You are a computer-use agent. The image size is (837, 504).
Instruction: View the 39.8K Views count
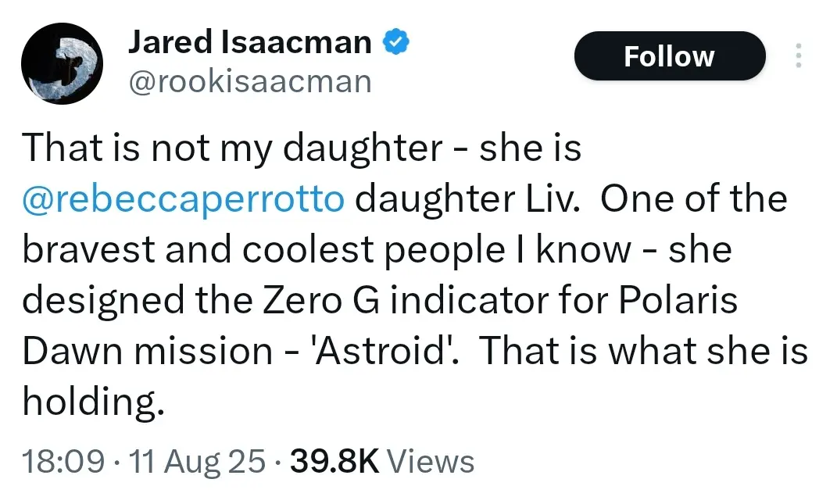(334, 461)
